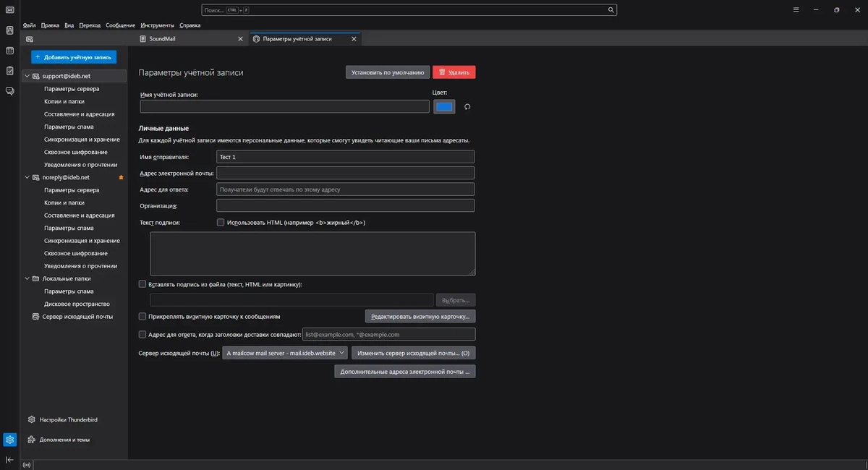Viewport: 868px width, 470px height.
Task: Open Копии и папки under support@ideb.net
Action: [x=64, y=101]
